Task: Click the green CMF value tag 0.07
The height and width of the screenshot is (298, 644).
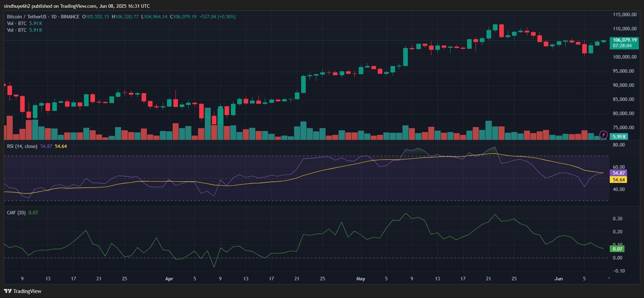Action: [617, 249]
